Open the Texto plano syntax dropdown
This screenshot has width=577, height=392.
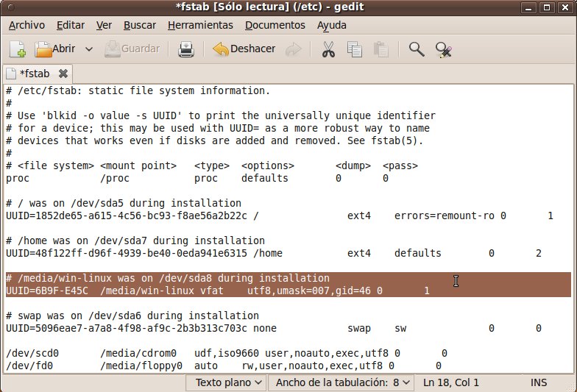225,382
